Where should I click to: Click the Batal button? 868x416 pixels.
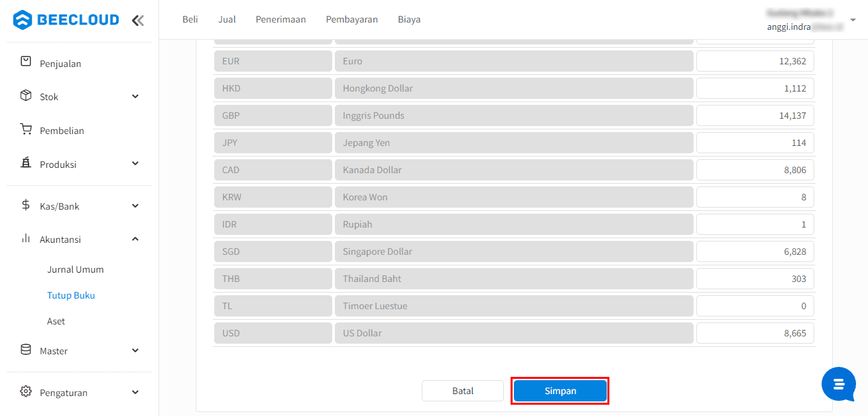click(x=463, y=391)
